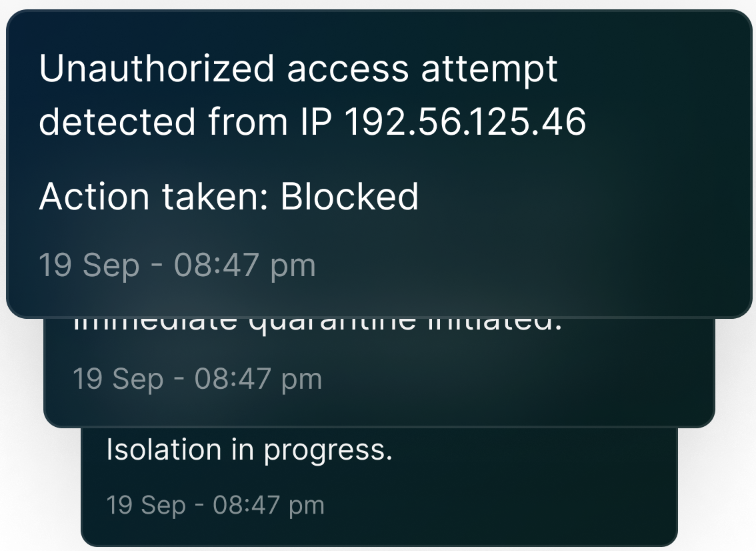
Task: Click the "Unauthorized access attempt" headline text
Action: (298, 69)
